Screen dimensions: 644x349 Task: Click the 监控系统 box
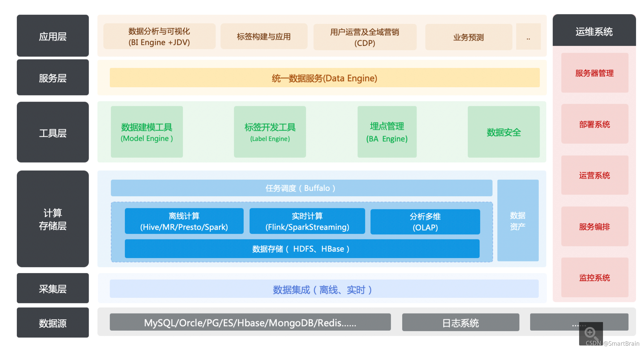[x=594, y=277]
